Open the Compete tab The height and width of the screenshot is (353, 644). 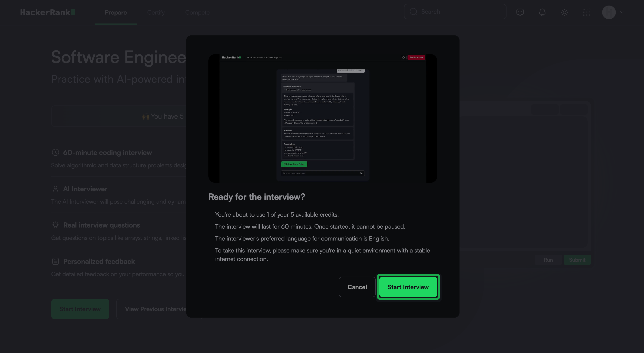tap(197, 13)
